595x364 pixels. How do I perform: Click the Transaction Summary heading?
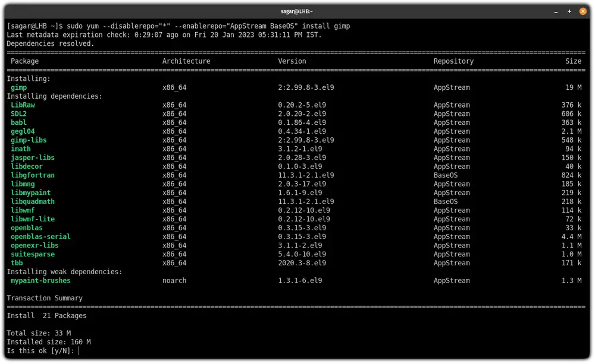click(45, 298)
